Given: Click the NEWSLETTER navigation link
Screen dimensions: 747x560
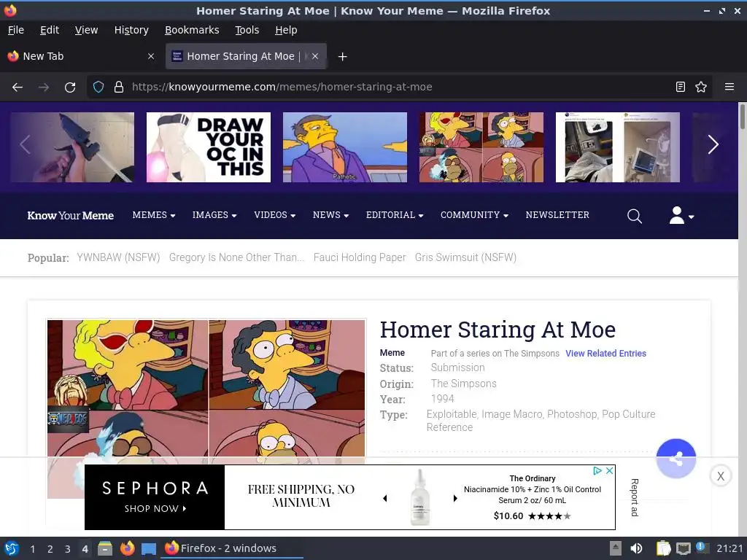Looking at the screenshot, I should [x=557, y=215].
